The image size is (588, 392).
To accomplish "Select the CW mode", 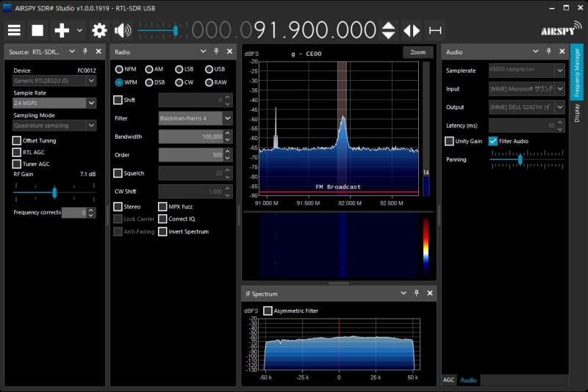I will (179, 82).
